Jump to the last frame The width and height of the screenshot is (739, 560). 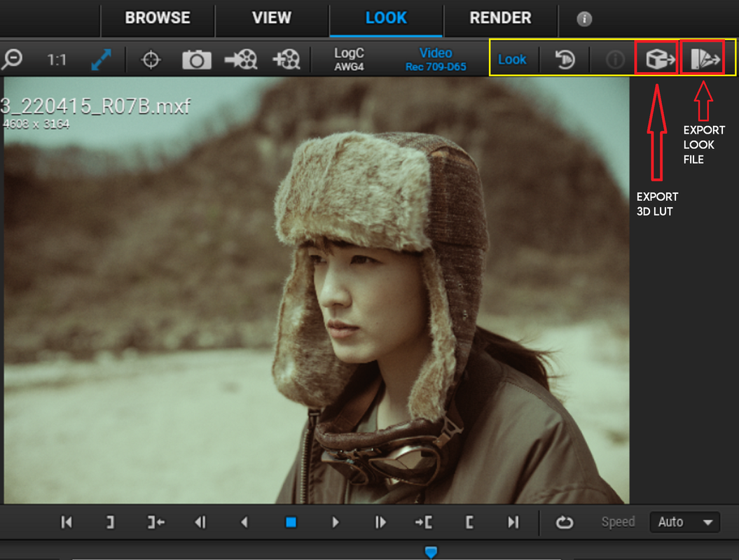click(513, 522)
